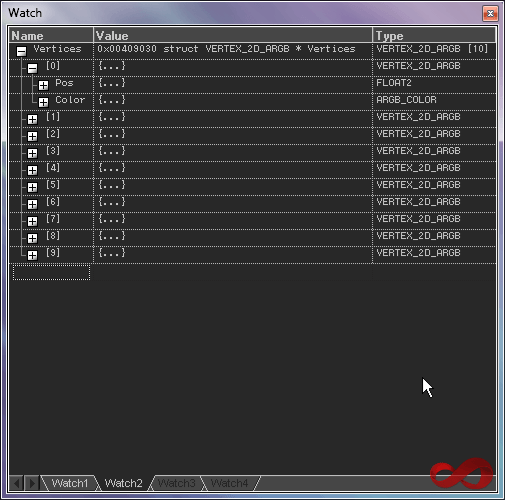Screen dimensions: 505x500
Task: Select the Watch2 tab
Action: [x=123, y=483]
